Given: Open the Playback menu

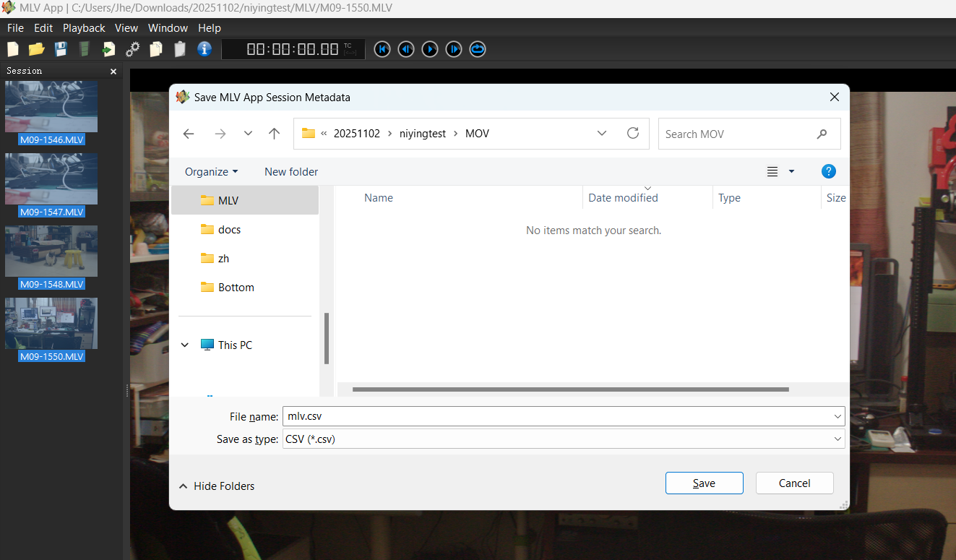Looking at the screenshot, I should click(x=84, y=28).
